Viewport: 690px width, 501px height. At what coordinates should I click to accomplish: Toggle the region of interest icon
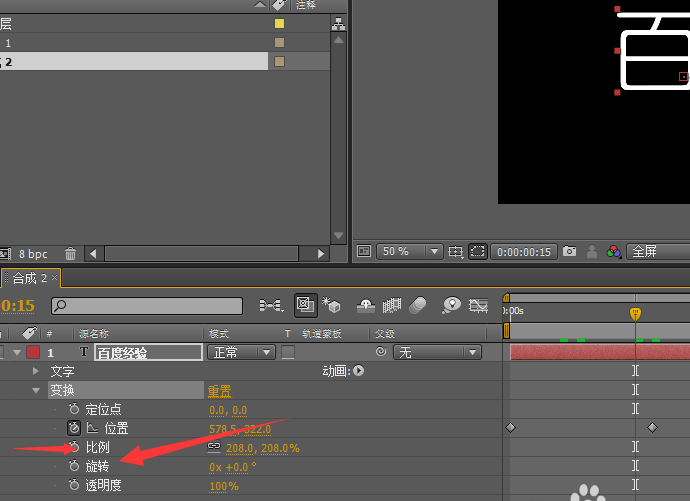(478, 252)
